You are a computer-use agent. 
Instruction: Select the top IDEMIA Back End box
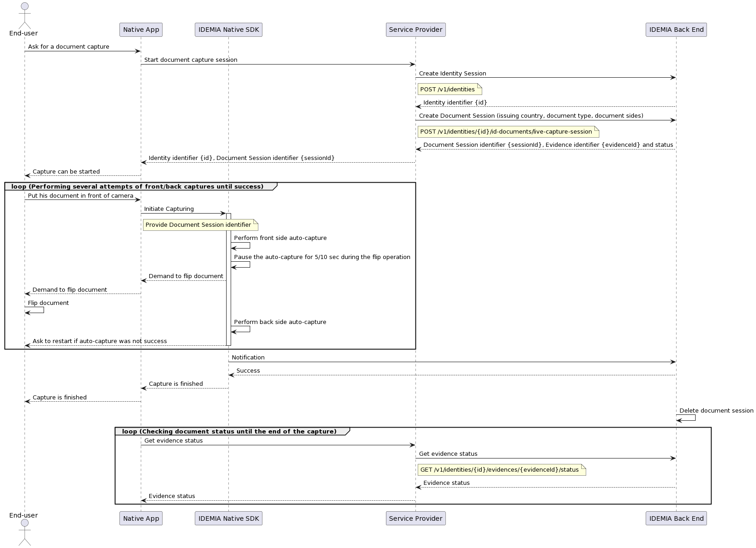(676, 30)
